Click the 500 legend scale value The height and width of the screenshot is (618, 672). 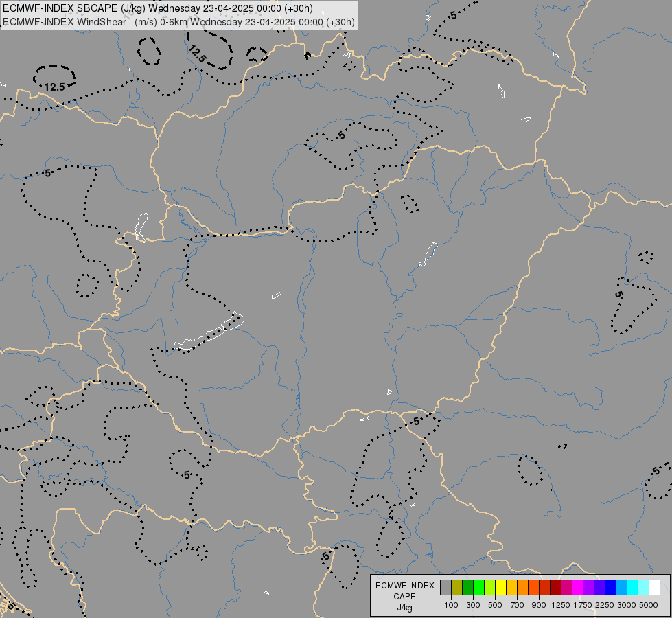495,605
